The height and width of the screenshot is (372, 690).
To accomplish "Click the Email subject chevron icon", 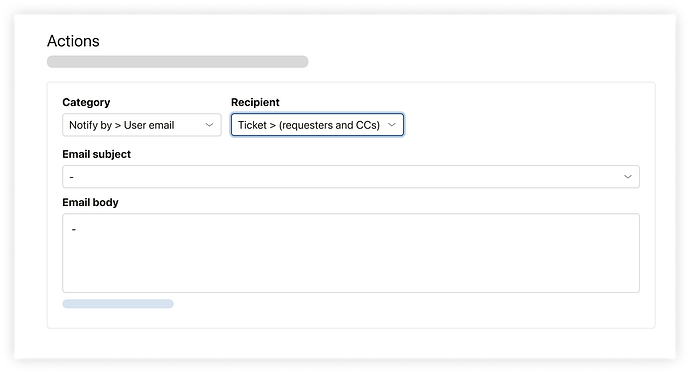I will [628, 177].
